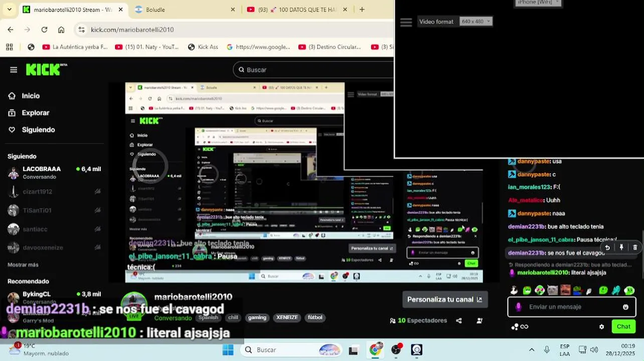
Task: Expand followed list with Mostrar más
Action: pyautogui.click(x=23, y=265)
